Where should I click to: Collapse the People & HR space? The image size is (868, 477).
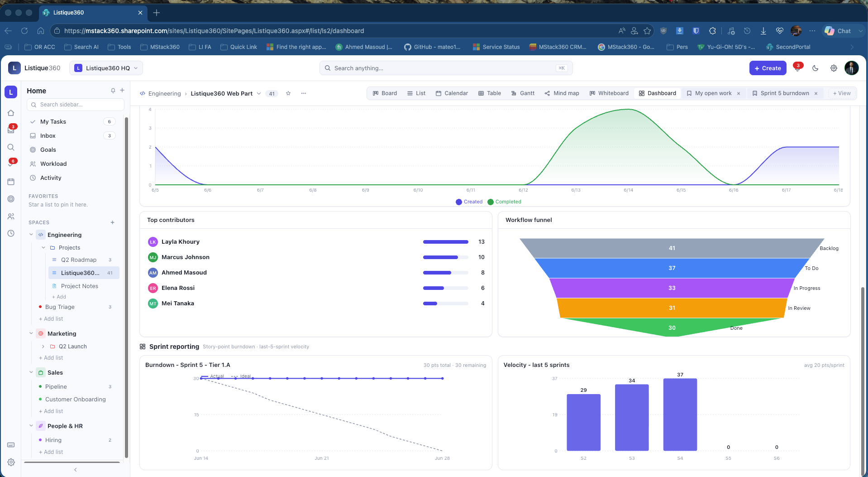pos(31,426)
